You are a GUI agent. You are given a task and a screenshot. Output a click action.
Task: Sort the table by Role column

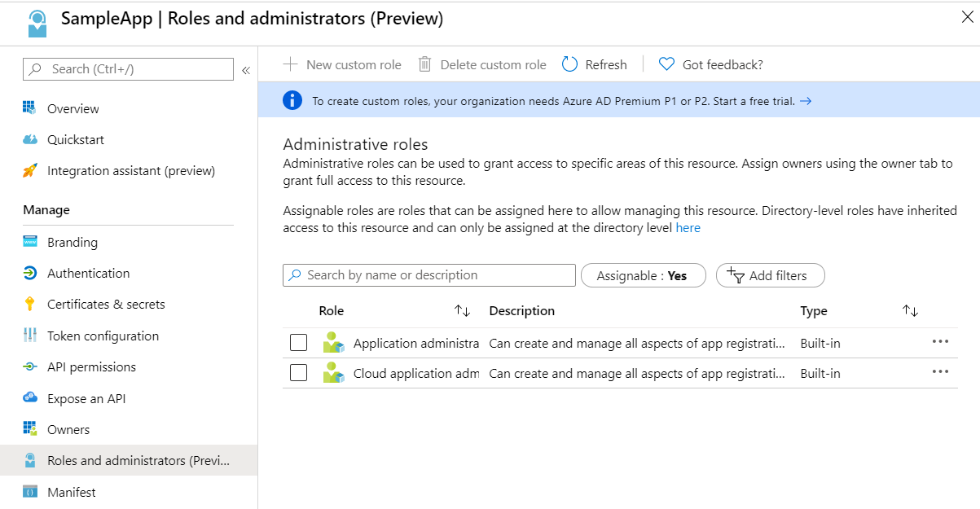coord(462,311)
